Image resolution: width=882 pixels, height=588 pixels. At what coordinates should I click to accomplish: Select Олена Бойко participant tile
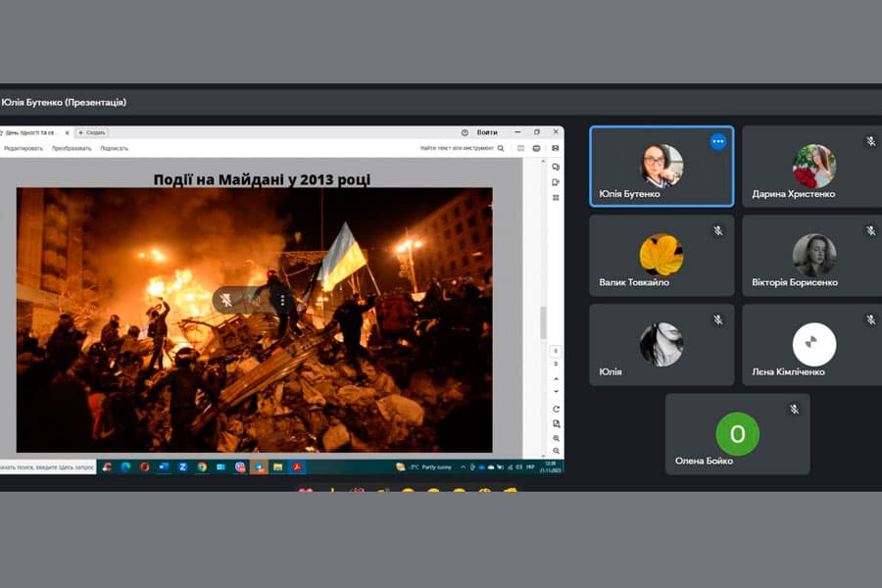coord(737,434)
